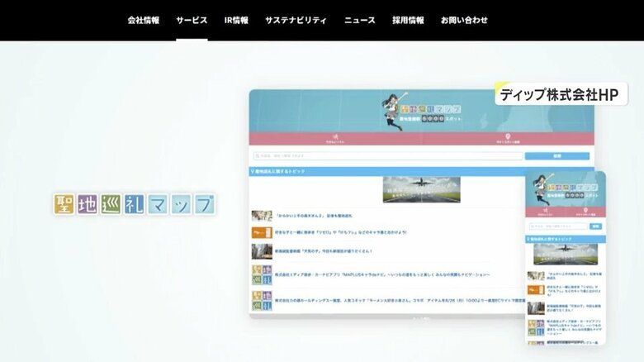The image size is (644, 362).
Task: Click お問い合わせ in the top navigation
Action: (464, 20)
